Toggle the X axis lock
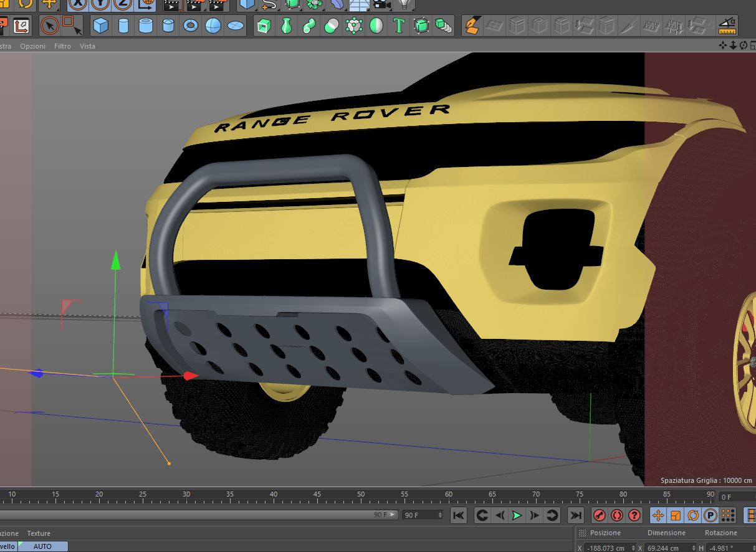The height and width of the screenshot is (552, 756). [x=78, y=4]
